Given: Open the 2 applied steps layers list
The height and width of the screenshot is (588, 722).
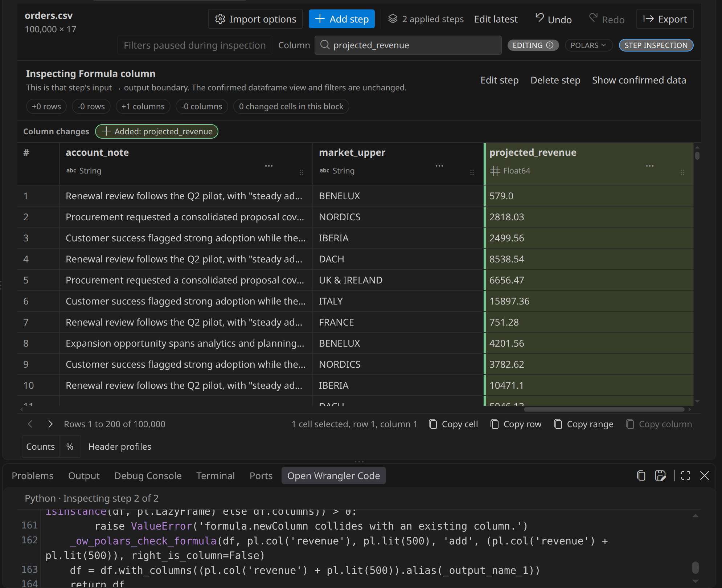Looking at the screenshot, I should (426, 19).
